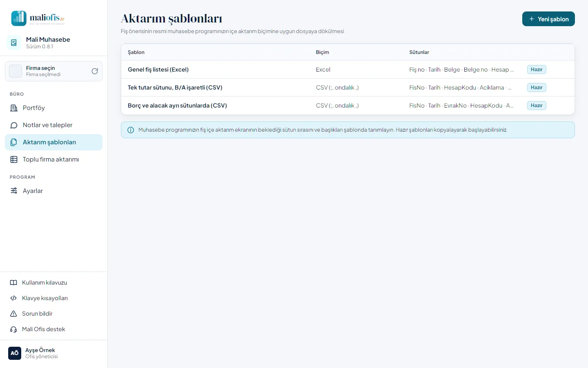Click the AÖ user avatar
588x368 pixels.
pos(15,353)
